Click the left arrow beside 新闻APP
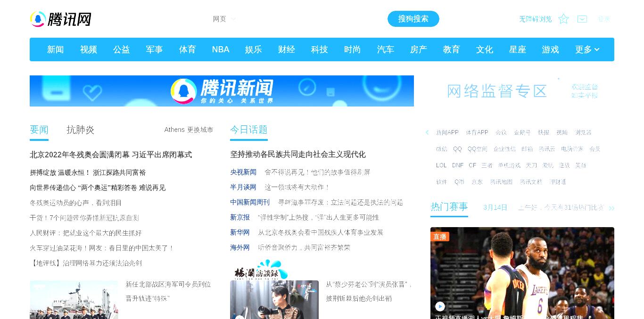The width and height of the screenshot is (644, 319). click(x=427, y=132)
